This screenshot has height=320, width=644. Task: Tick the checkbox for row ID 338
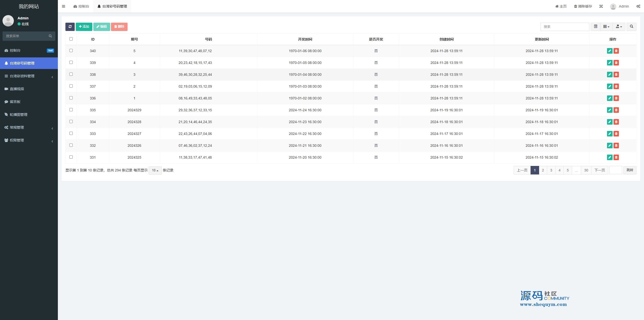(x=71, y=74)
